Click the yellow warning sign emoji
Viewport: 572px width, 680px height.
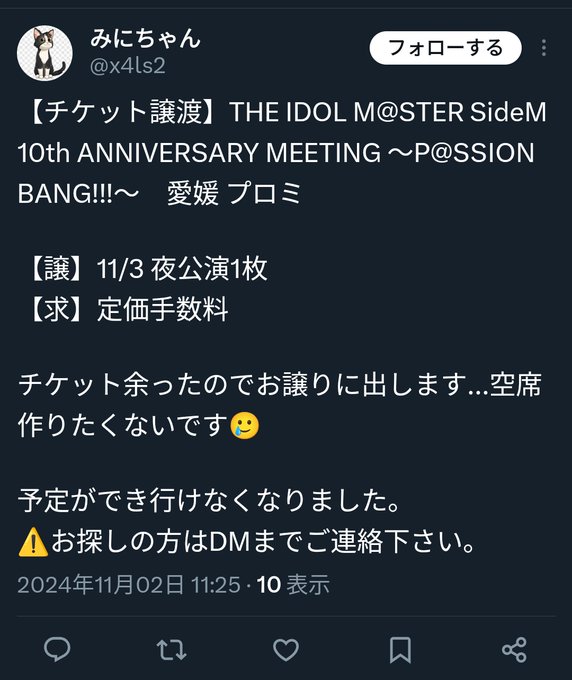[x=33, y=543]
